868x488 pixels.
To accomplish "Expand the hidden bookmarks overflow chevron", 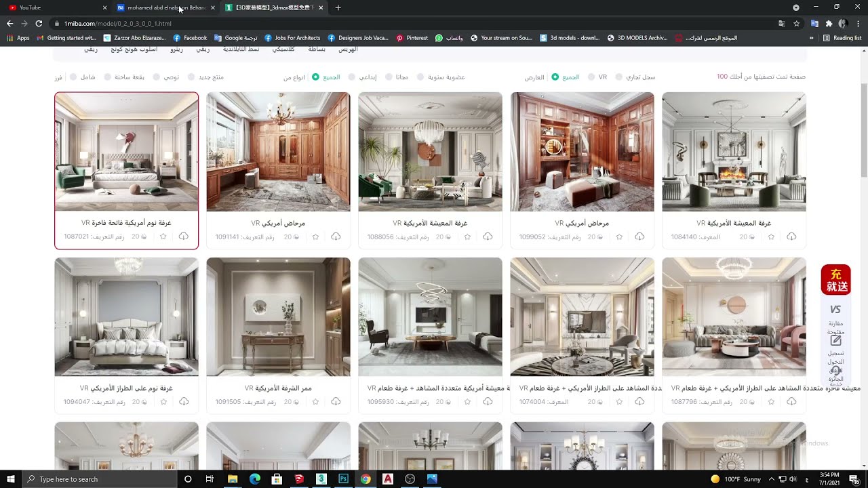I will [x=811, y=38].
